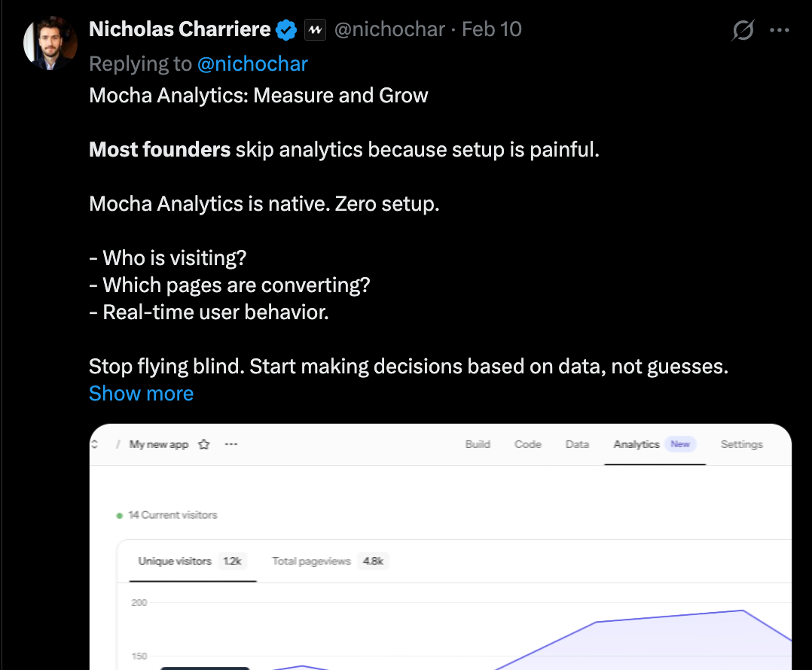The height and width of the screenshot is (670, 812).
Task: Click the "My new app" breadcrumb title
Action: (158, 444)
